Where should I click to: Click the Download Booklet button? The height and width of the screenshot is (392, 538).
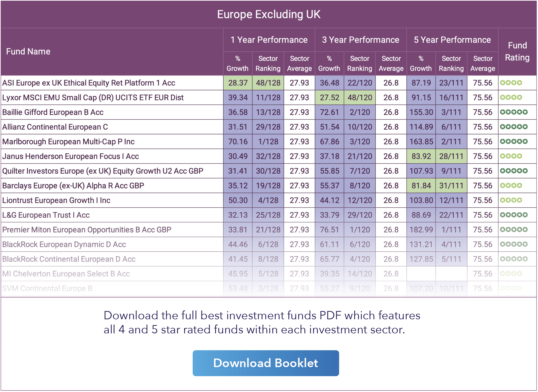(265, 363)
